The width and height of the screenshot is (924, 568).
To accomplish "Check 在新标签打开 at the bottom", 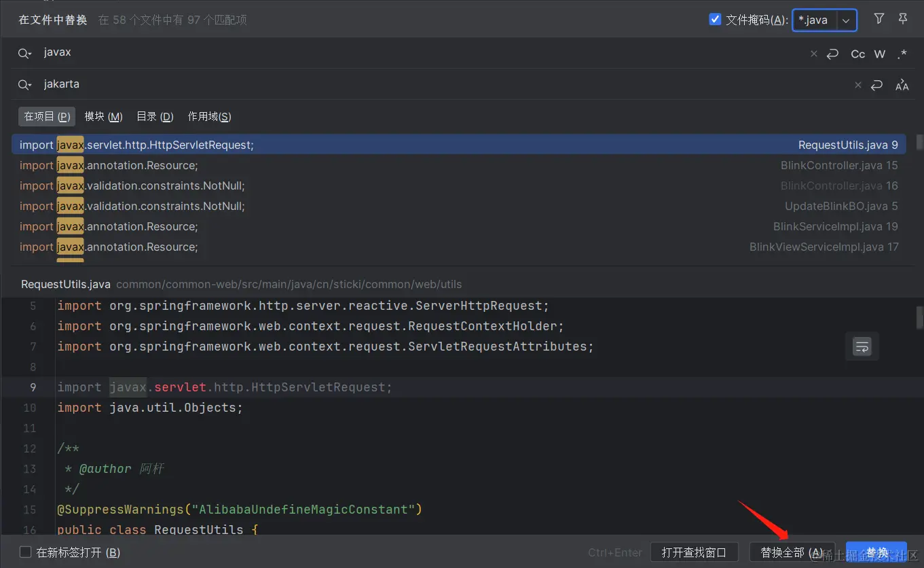I will coord(25,552).
